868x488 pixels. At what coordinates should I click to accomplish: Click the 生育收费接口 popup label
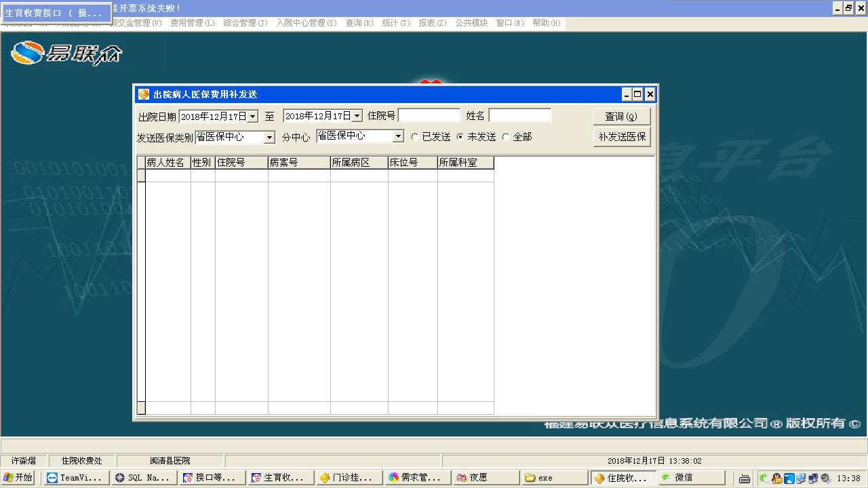pyautogui.click(x=56, y=13)
